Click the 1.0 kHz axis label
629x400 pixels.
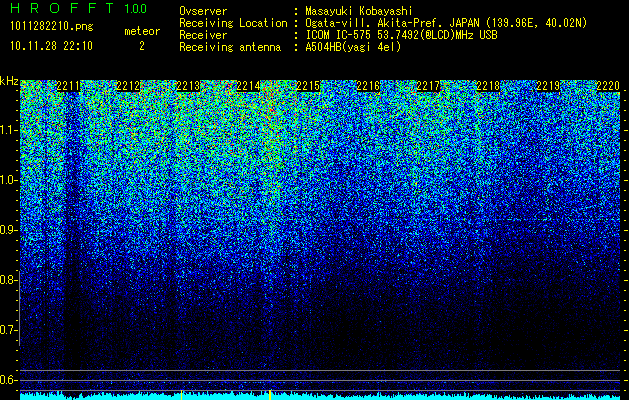(x=9, y=180)
